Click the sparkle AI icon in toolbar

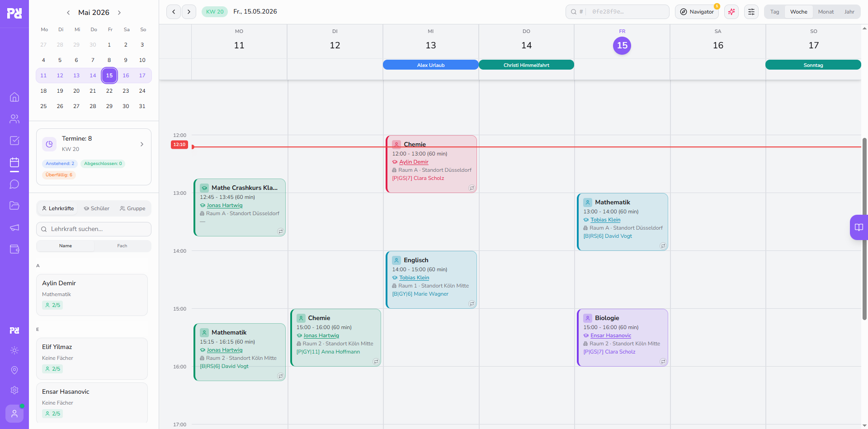pyautogui.click(x=731, y=12)
